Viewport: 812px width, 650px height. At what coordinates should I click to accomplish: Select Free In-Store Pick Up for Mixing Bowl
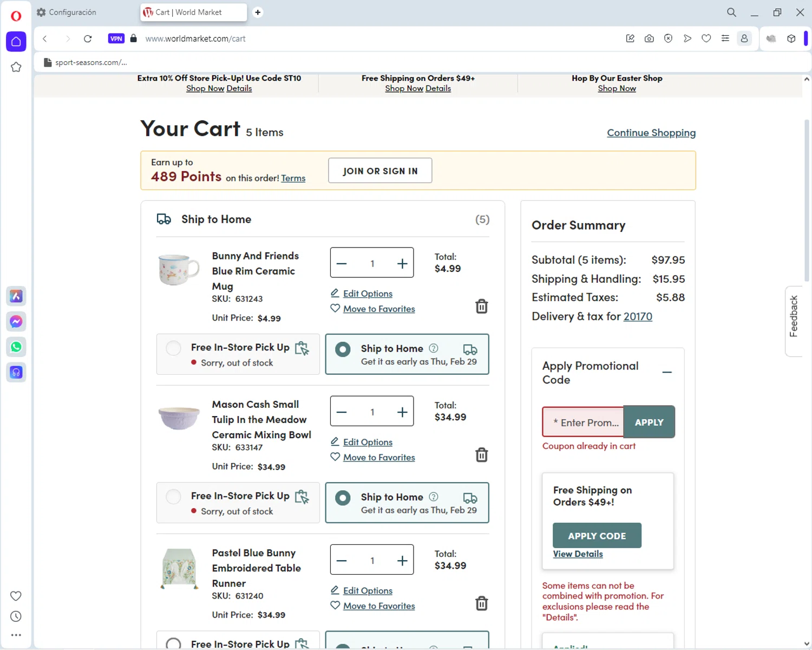[x=173, y=496]
